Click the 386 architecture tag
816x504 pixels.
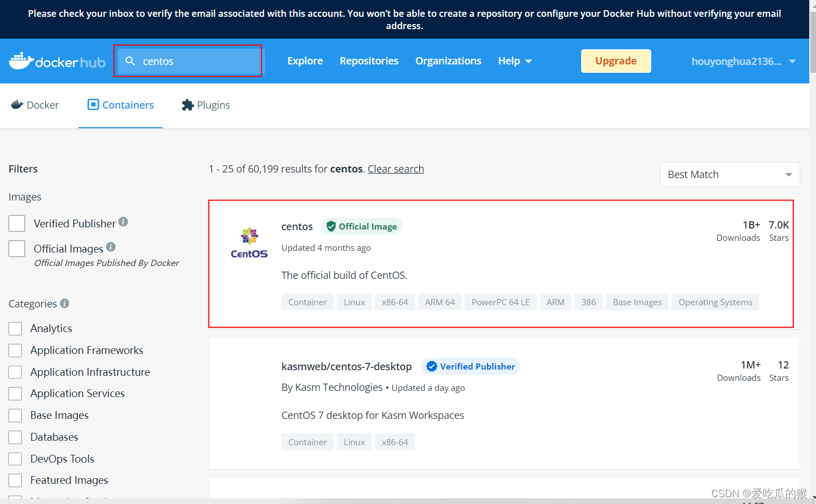click(588, 302)
